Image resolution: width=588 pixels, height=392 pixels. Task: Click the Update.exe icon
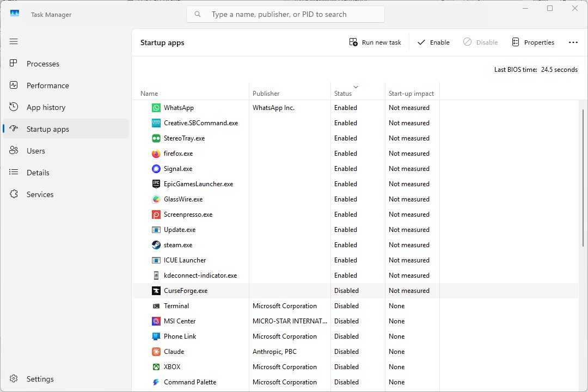click(x=156, y=230)
